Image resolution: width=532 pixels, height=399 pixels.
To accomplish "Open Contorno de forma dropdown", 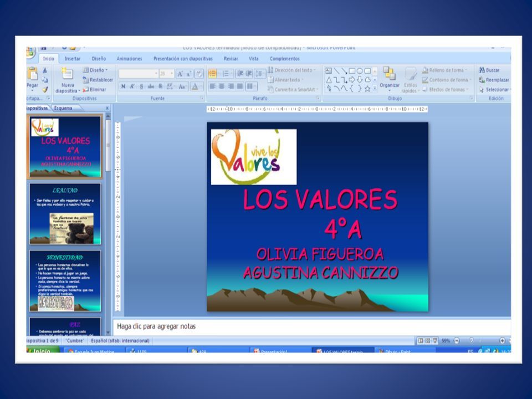I will 447,80.
